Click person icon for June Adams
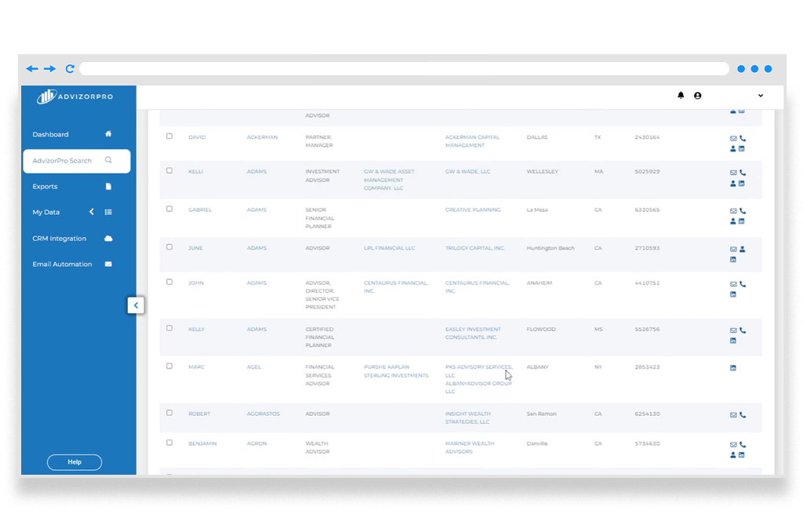804x532 pixels. pos(742,249)
